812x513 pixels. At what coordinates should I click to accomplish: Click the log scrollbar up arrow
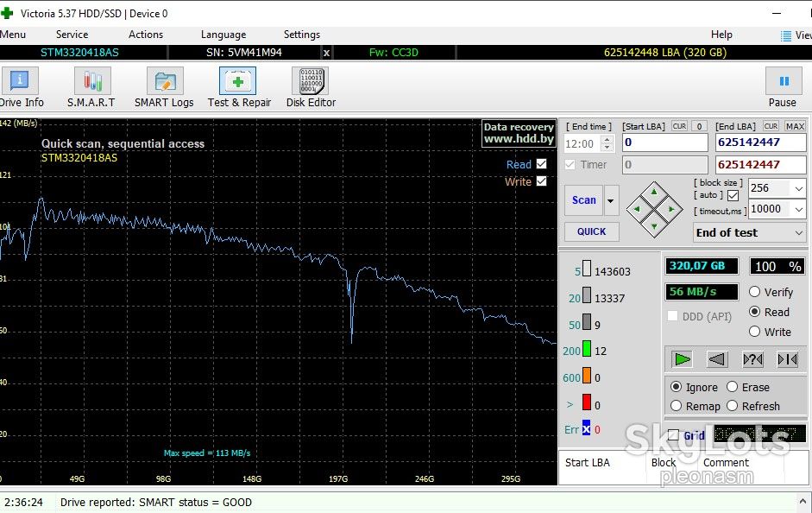click(803, 502)
